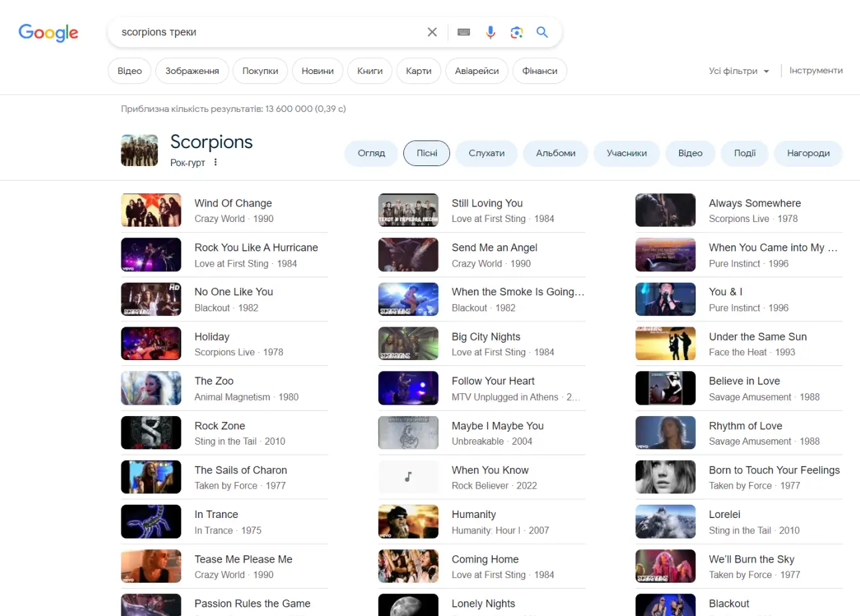This screenshot has height=616, width=860.
Task: Click the Under the Same Sun thumbnail
Action: [x=666, y=343]
